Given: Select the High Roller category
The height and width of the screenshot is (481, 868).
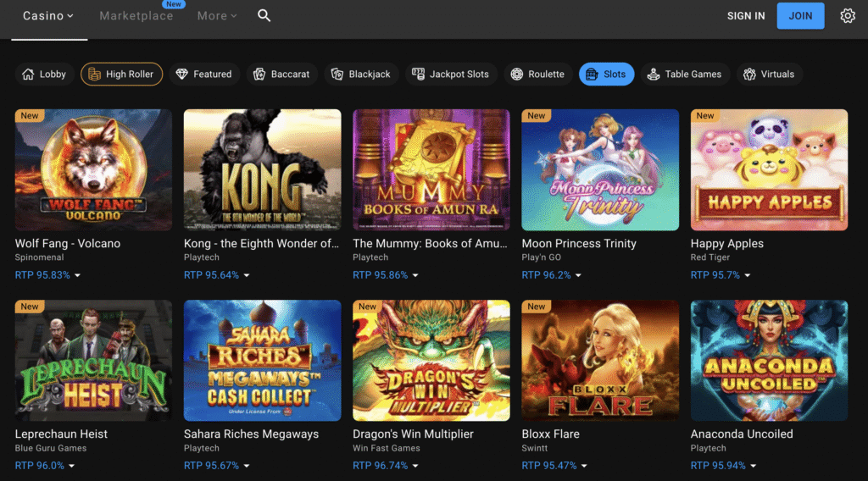Looking at the screenshot, I should click(x=122, y=74).
